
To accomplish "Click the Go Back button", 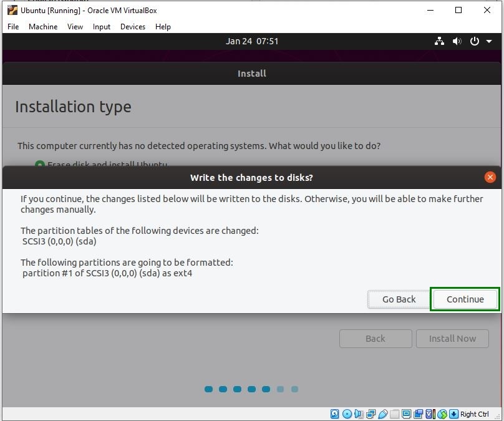I will click(x=399, y=299).
